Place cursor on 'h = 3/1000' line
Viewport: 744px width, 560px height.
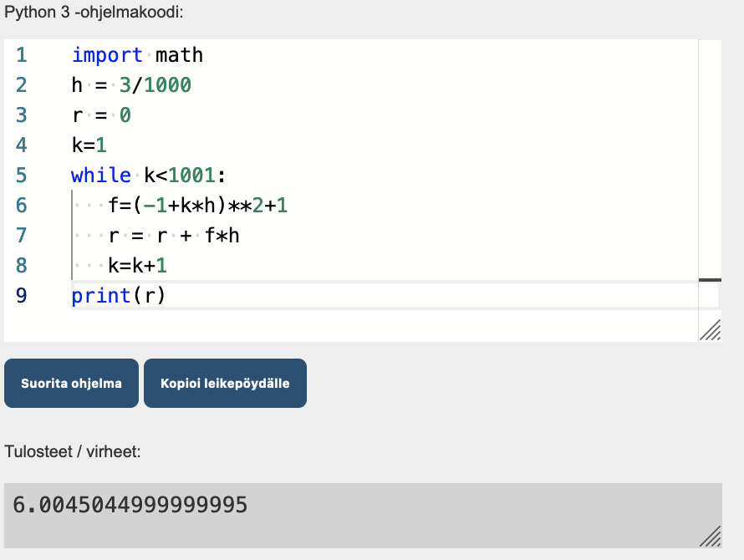(131, 85)
